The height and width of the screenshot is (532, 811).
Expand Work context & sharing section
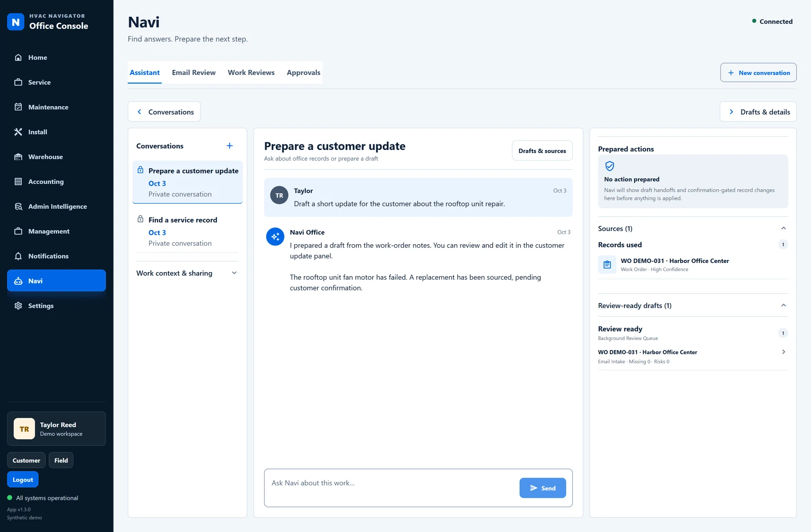[187, 273]
